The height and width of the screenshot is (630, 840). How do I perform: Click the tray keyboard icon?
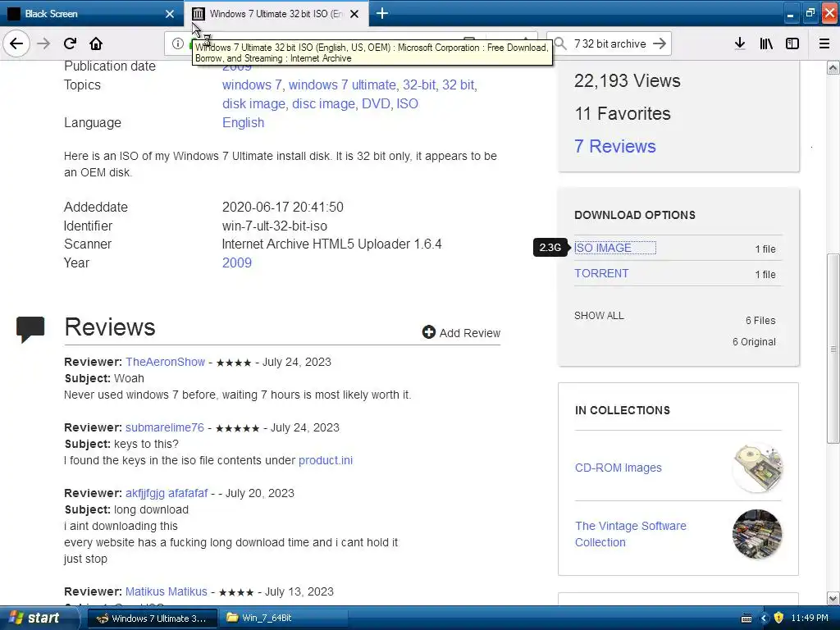pyautogui.click(x=746, y=619)
